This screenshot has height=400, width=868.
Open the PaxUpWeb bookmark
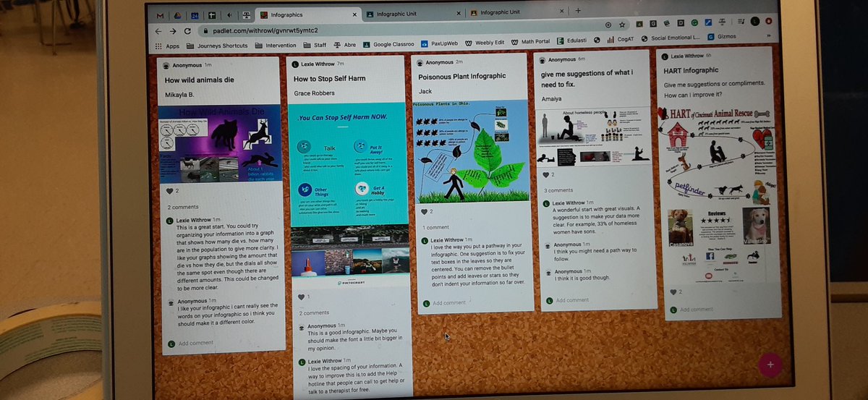click(440, 43)
